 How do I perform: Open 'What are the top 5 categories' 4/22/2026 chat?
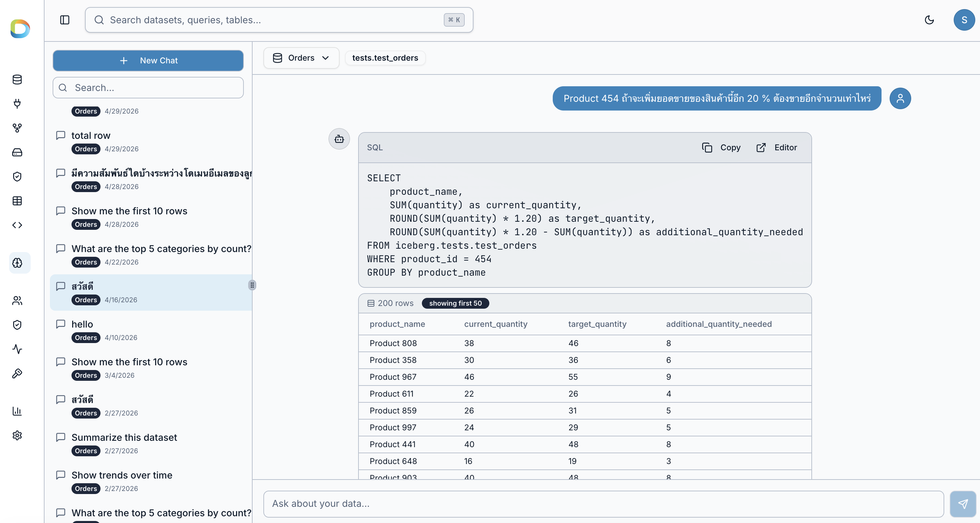(151, 255)
